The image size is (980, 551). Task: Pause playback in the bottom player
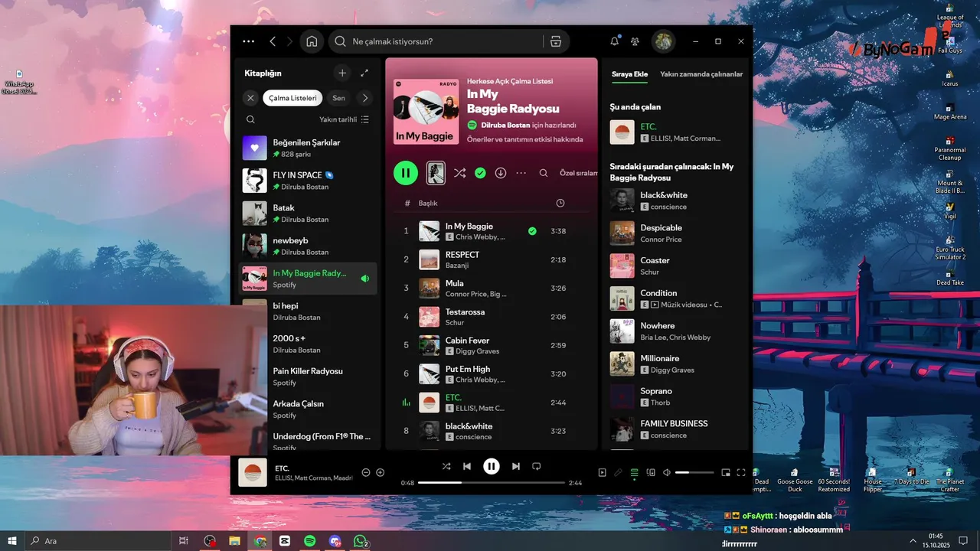492,466
